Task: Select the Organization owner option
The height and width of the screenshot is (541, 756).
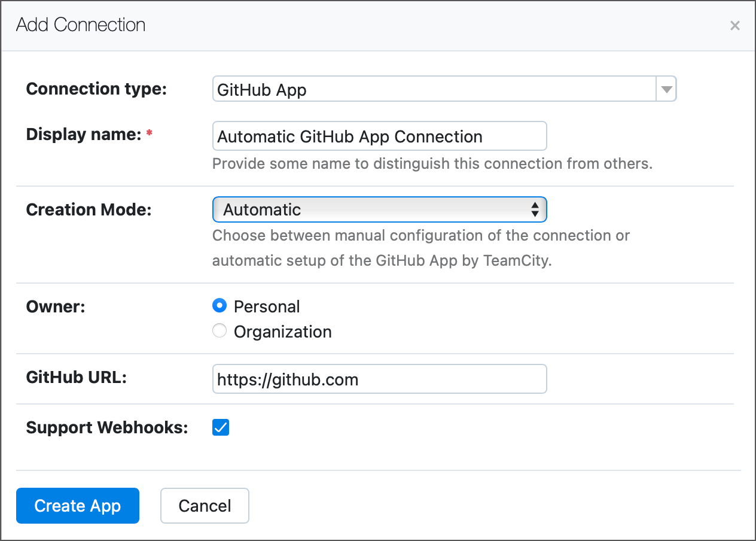Action: coord(220,330)
